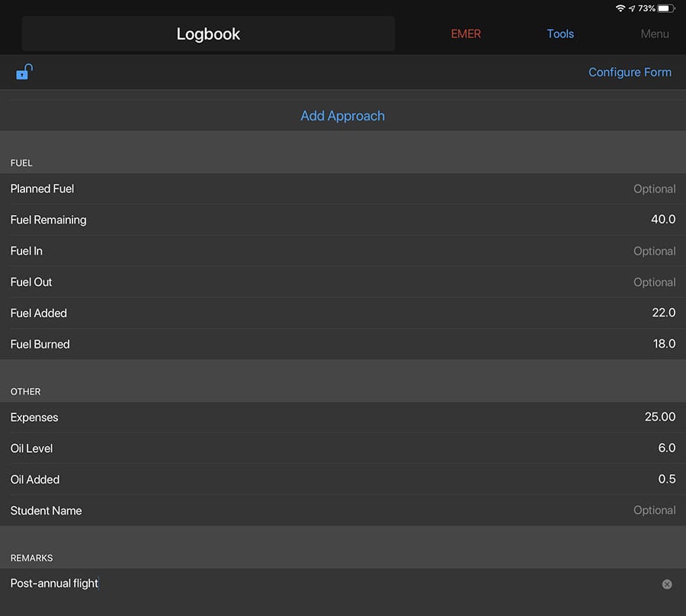The height and width of the screenshot is (616, 686).
Task: Check the Wi-Fi status icon
Action: pyautogui.click(x=620, y=8)
